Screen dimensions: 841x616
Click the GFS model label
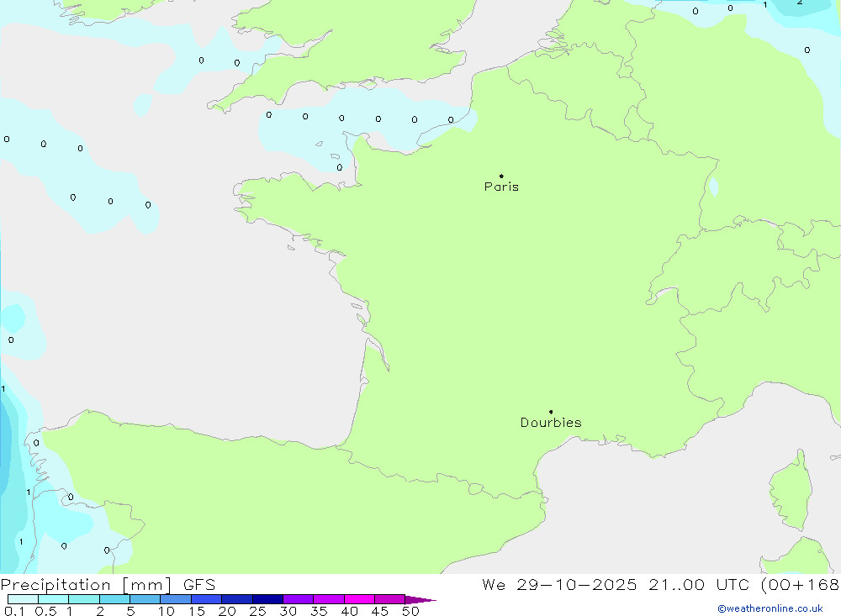coord(199,585)
